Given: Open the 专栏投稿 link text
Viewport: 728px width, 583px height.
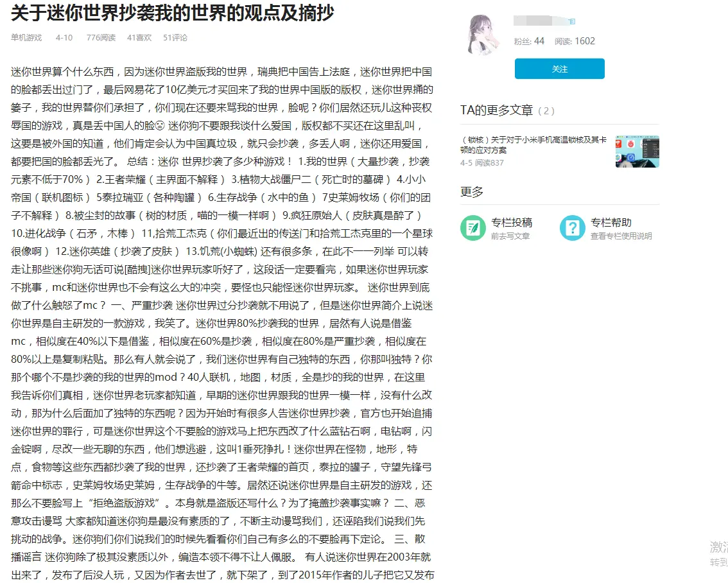Looking at the screenshot, I should (x=512, y=222).
